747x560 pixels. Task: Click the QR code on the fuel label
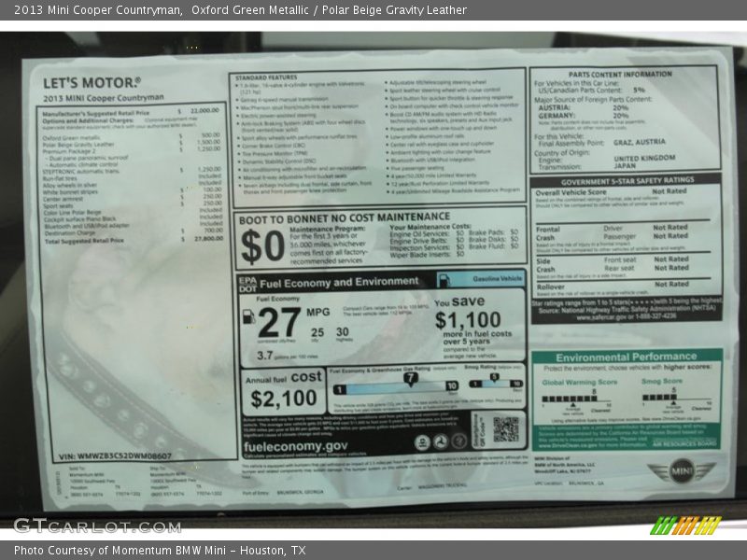coord(505,429)
